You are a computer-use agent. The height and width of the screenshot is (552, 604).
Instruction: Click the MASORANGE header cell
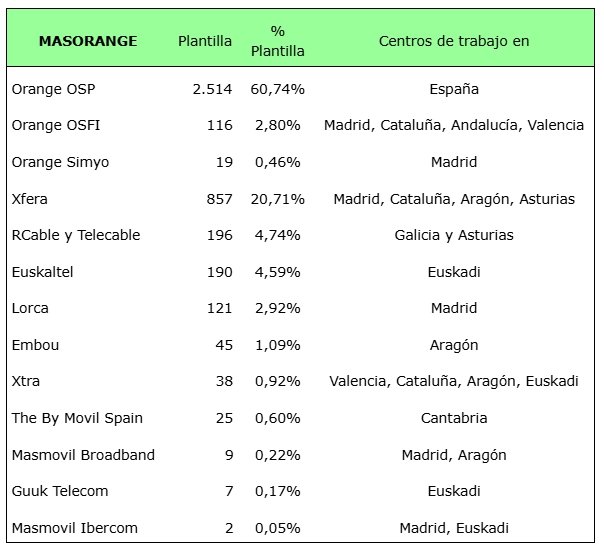click(87, 41)
